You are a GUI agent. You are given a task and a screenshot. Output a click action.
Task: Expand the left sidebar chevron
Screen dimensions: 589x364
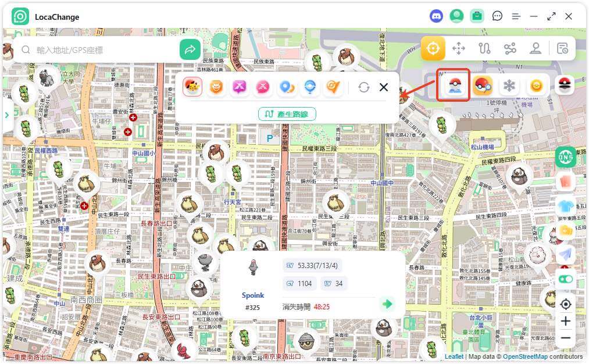coord(7,115)
